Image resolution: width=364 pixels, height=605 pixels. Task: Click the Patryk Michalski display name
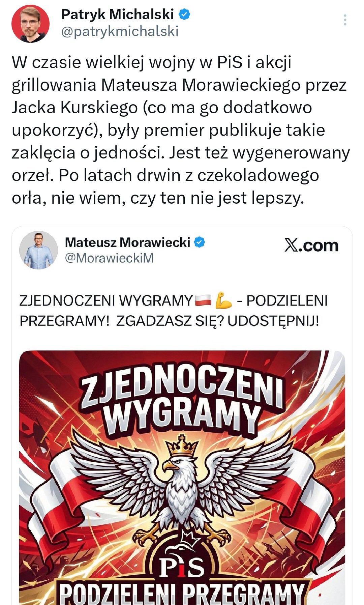(x=118, y=15)
